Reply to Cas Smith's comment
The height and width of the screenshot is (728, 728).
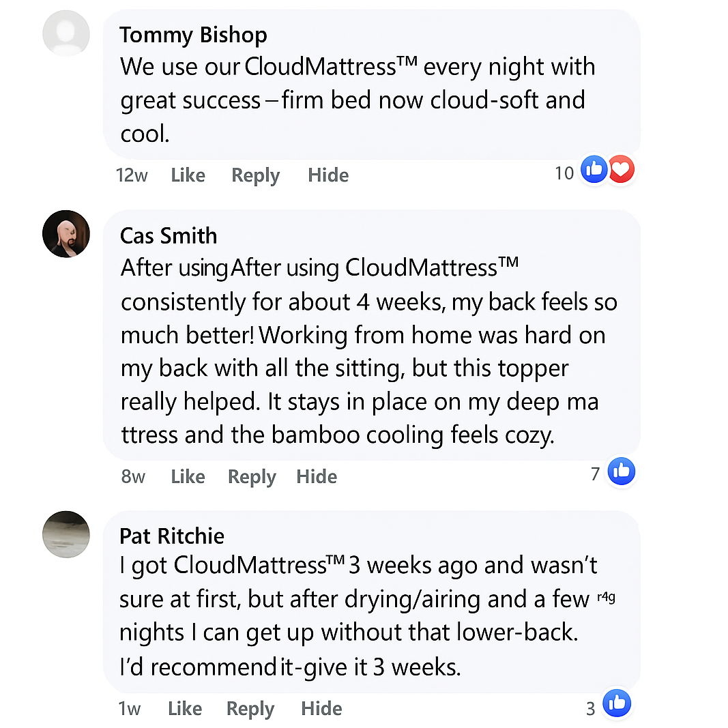coord(252,476)
